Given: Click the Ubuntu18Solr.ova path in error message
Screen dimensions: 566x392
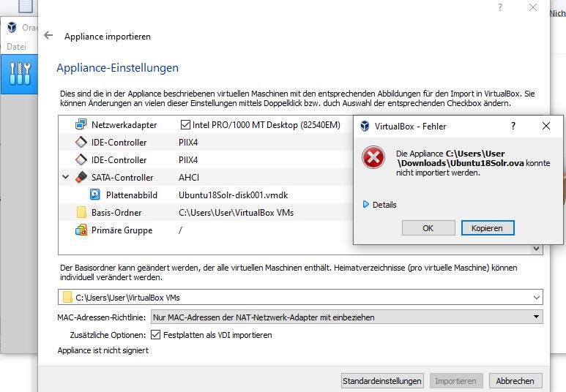Looking at the screenshot, I should pyautogui.click(x=461, y=158).
